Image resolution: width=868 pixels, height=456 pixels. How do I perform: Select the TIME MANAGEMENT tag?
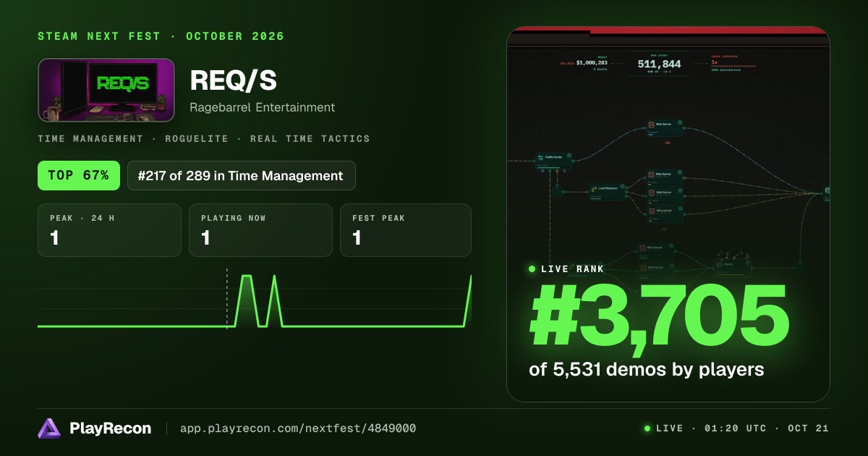point(90,138)
